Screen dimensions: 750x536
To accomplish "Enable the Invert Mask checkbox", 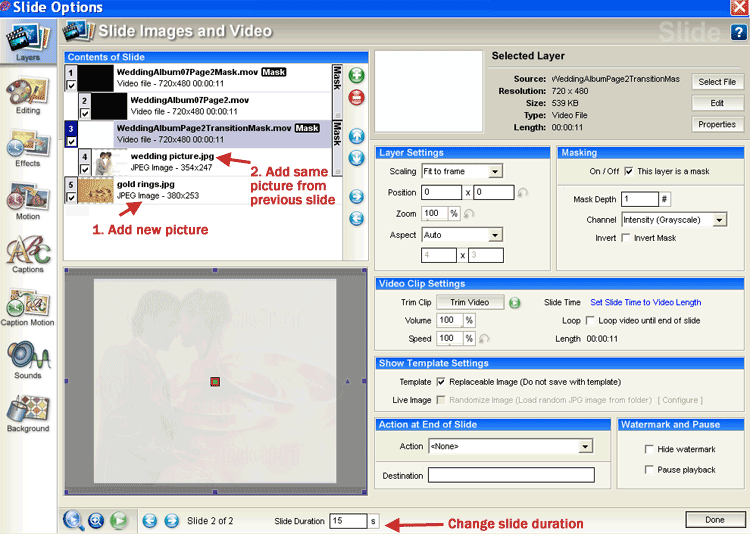I will 626,238.
